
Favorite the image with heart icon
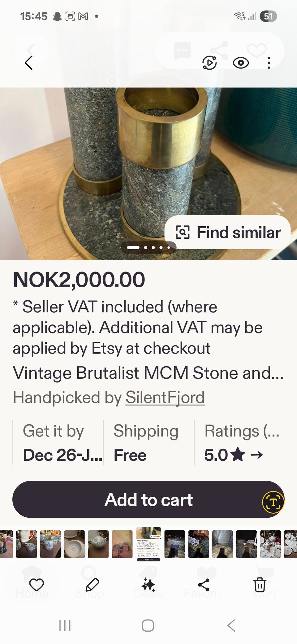[x=37, y=585]
